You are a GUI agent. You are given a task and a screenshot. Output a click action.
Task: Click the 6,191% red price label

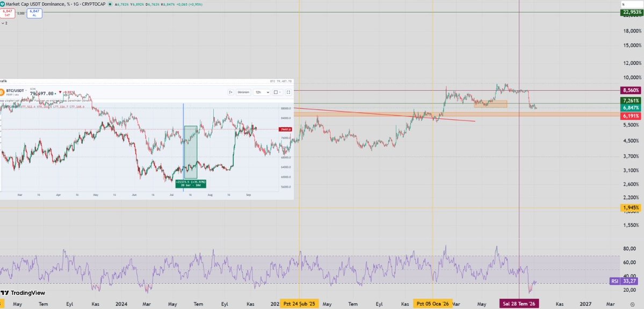(x=631, y=116)
